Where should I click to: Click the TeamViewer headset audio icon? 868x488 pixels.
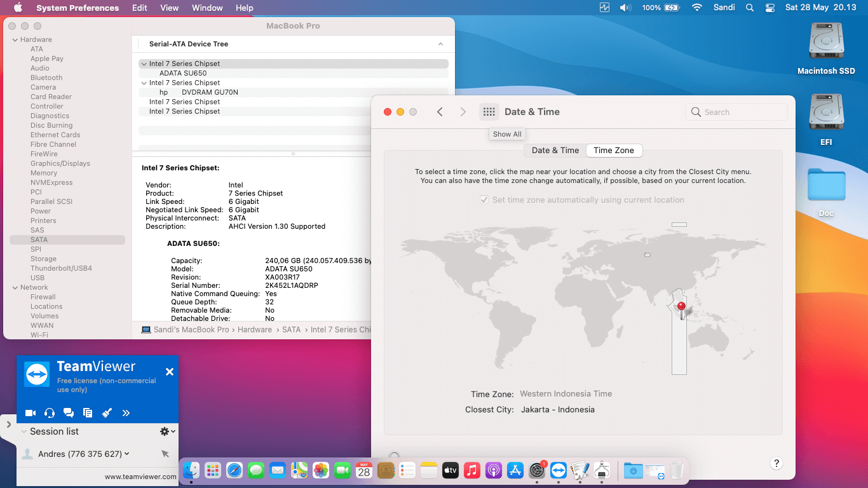pos(50,413)
